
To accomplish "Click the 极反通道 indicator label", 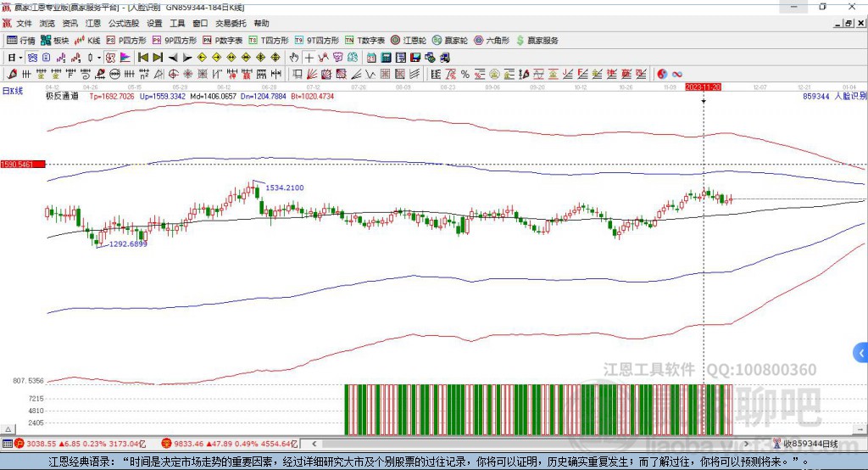I will [62, 97].
